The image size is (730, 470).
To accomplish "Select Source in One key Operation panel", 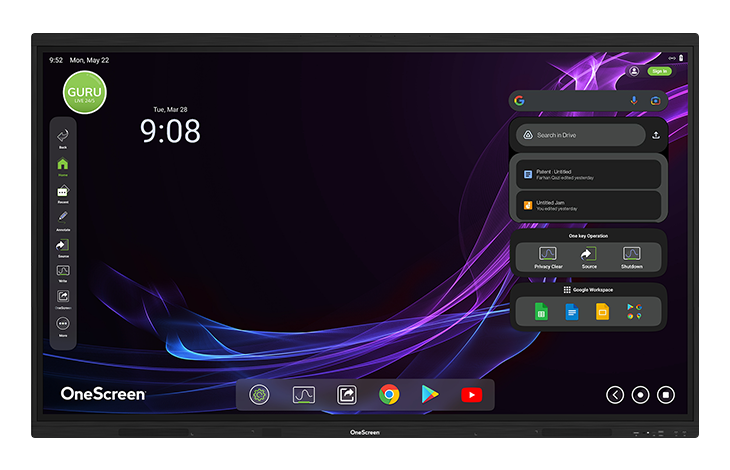I will click(x=589, y=257).
